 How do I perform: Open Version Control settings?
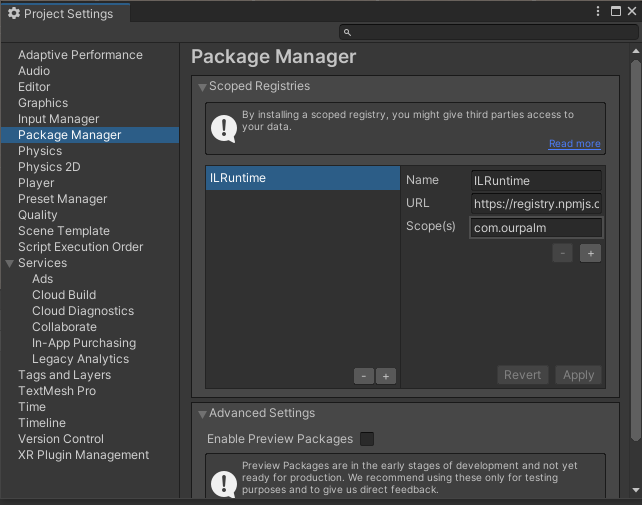61,438
